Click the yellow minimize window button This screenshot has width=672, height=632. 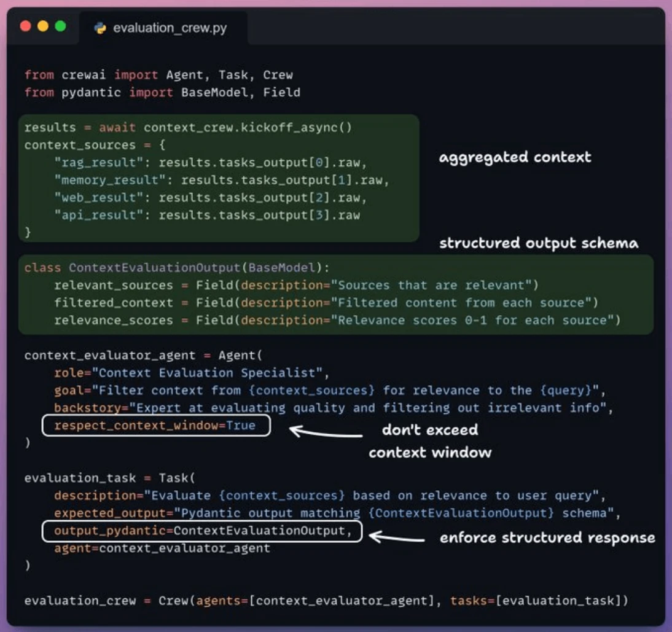point(43,26)
